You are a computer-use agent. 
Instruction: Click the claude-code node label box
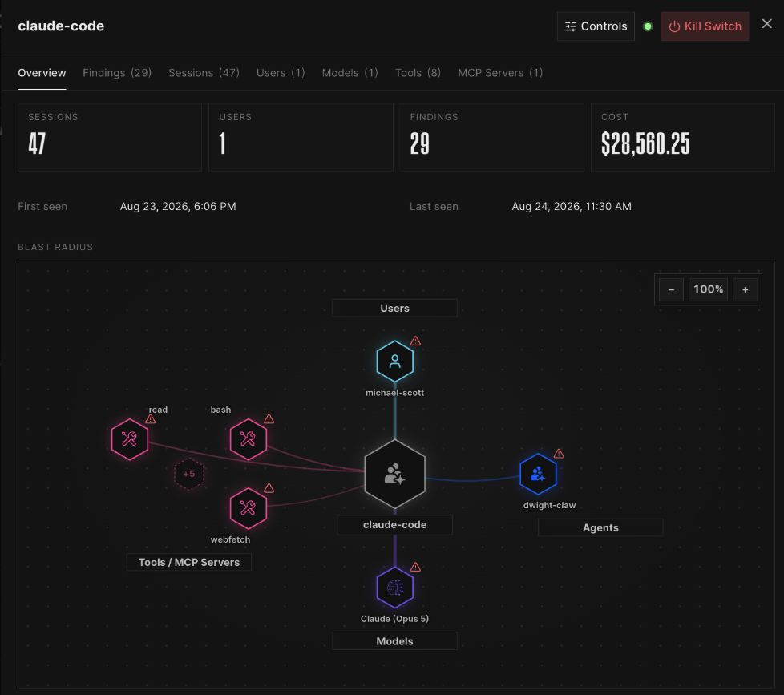coord(394,524)
